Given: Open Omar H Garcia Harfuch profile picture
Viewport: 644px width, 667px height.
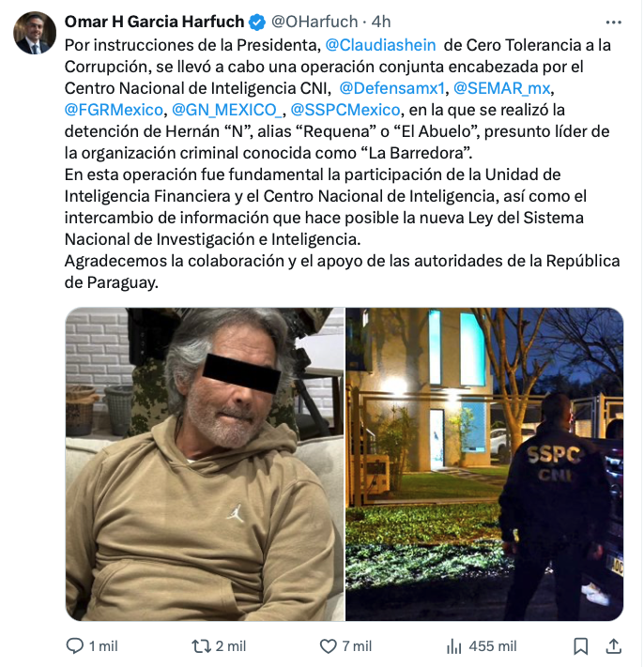Looking at the screenshot, I should tap(35, 33).
